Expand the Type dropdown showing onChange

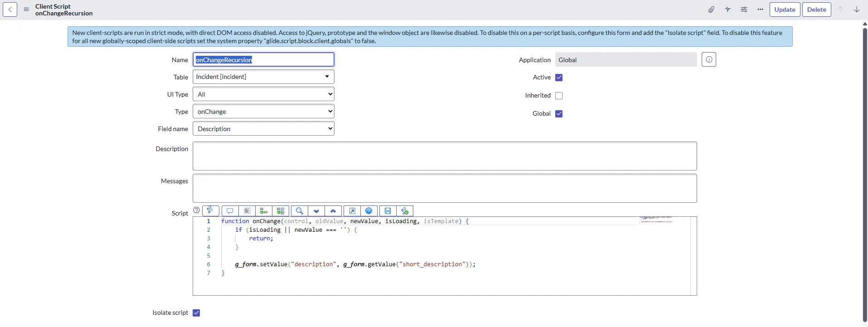(263, 112)
